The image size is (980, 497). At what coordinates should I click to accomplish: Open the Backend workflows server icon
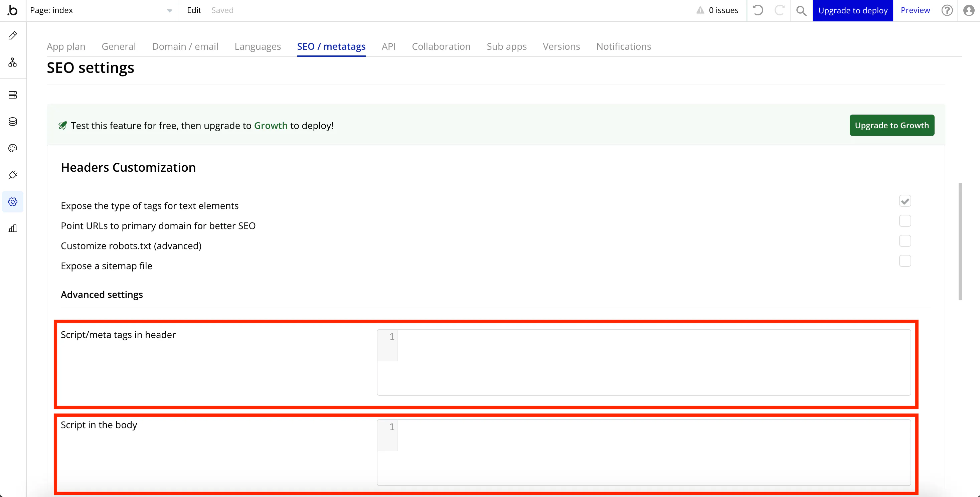tap(13, 95)
